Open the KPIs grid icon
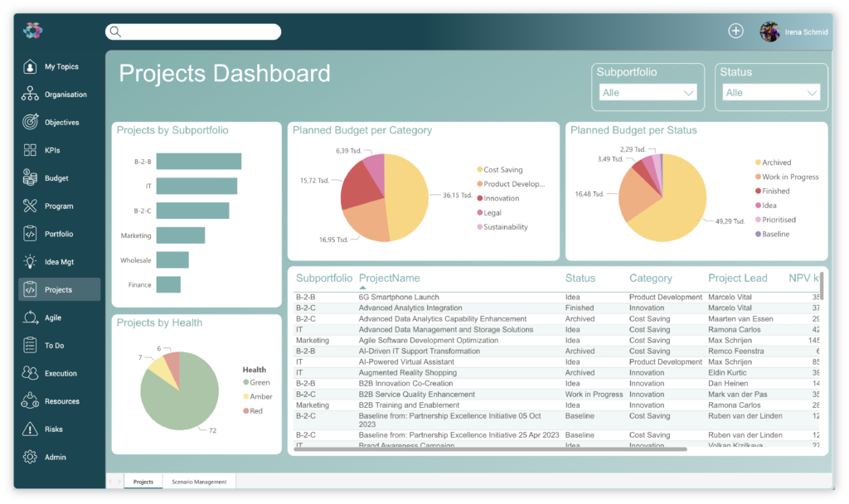 (x=30, y=150)
